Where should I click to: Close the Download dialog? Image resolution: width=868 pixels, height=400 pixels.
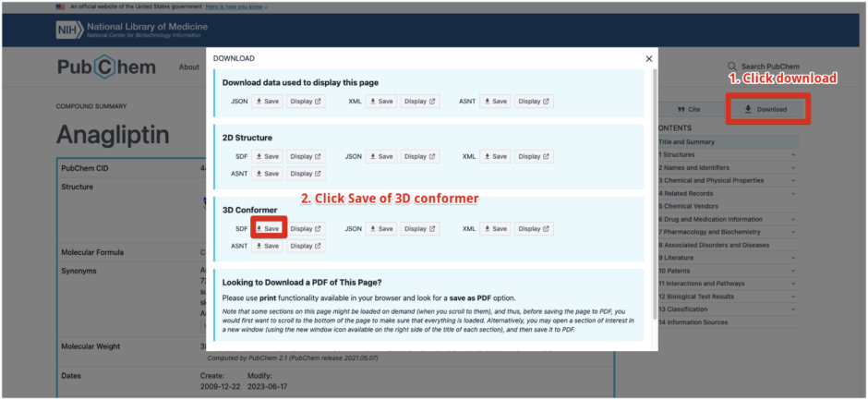pyautogui.click(x=648, y=58)
